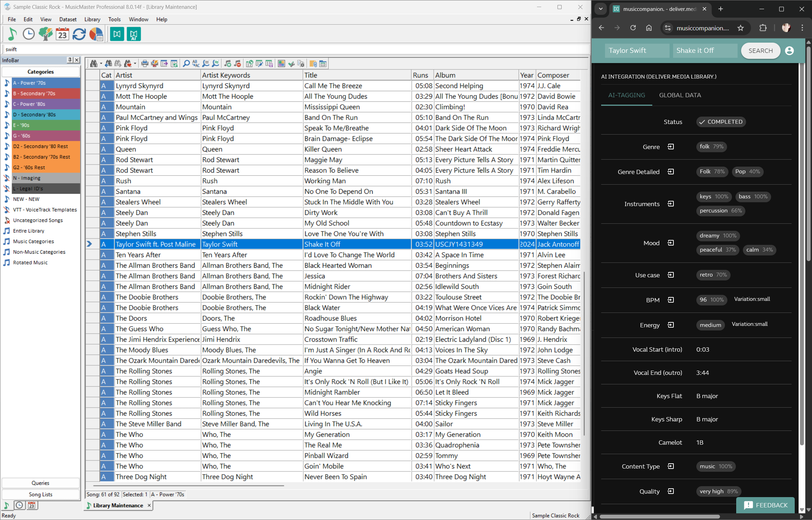Click the Shake it Off title field
812x520 pixels.
point(705,51)
